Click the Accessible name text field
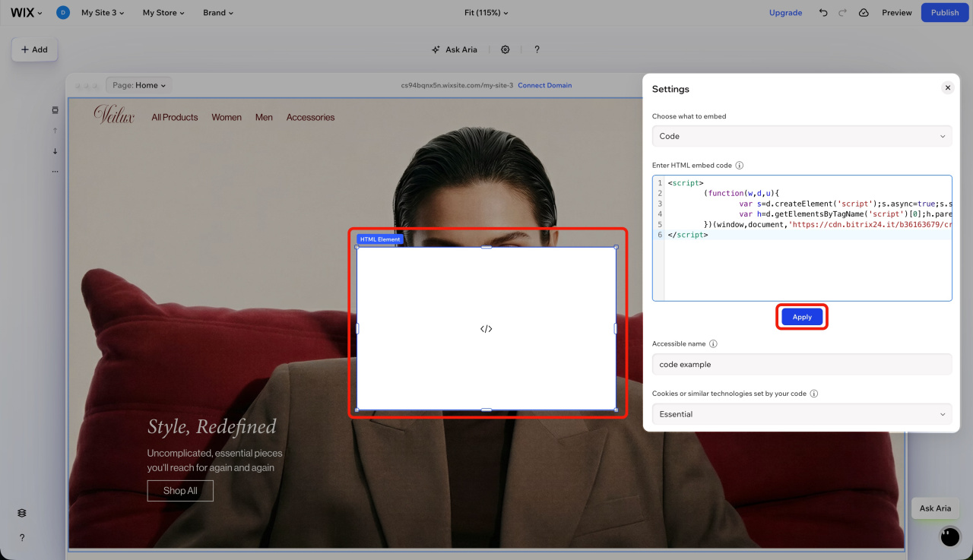The width and height of the screenshot is (973, 560). click(x=801, y=364)
